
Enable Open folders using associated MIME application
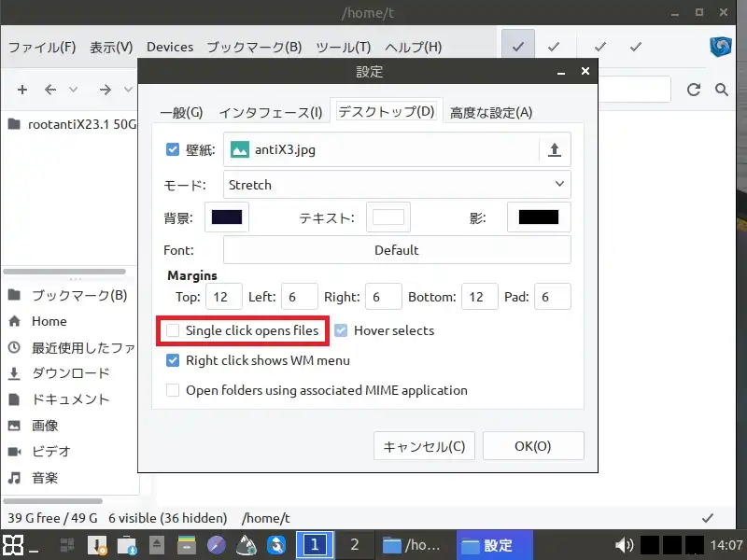[x=173, y=390]
